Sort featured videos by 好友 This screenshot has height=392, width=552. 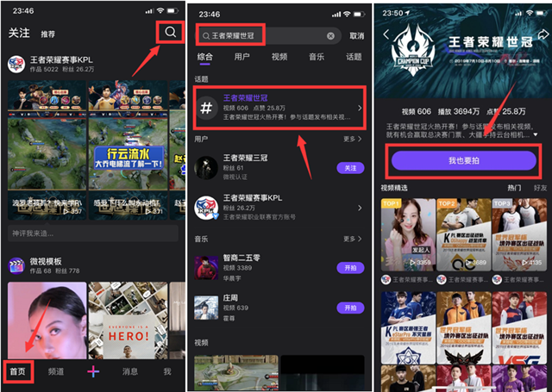pyautogui.click(x=541, y=188)
